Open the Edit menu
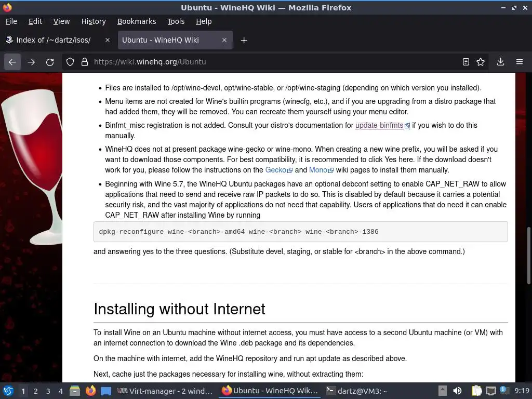This screenshot has width=532, height=399. tap(35, 21)
